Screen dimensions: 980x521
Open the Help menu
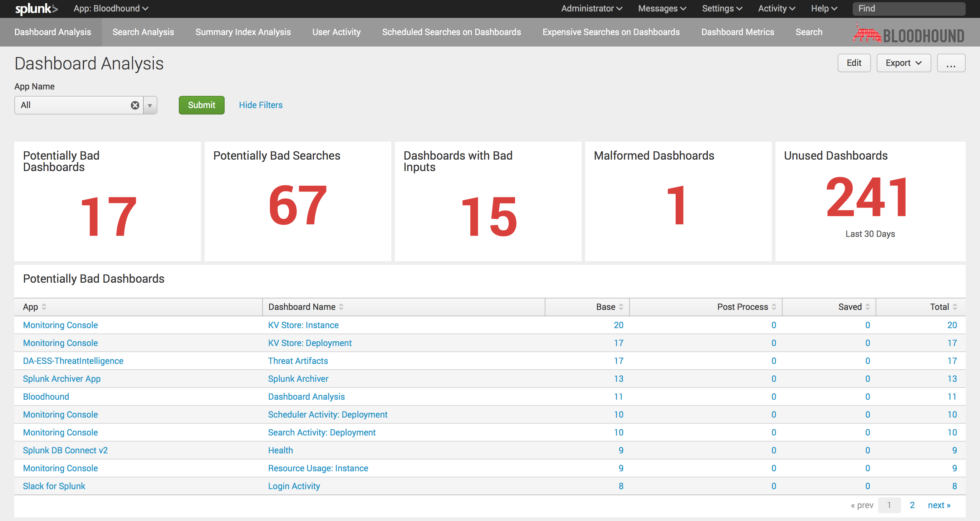tap(824, 8)
